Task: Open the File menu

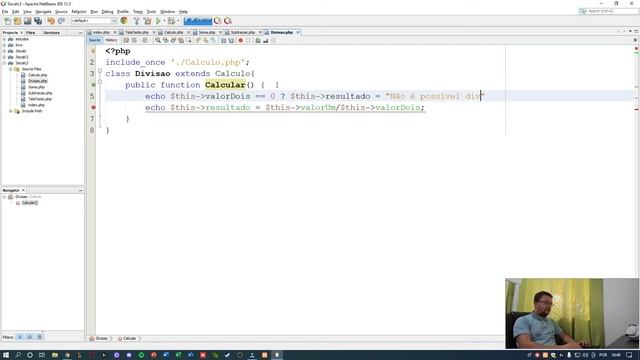Action: [x=5, y=12]
